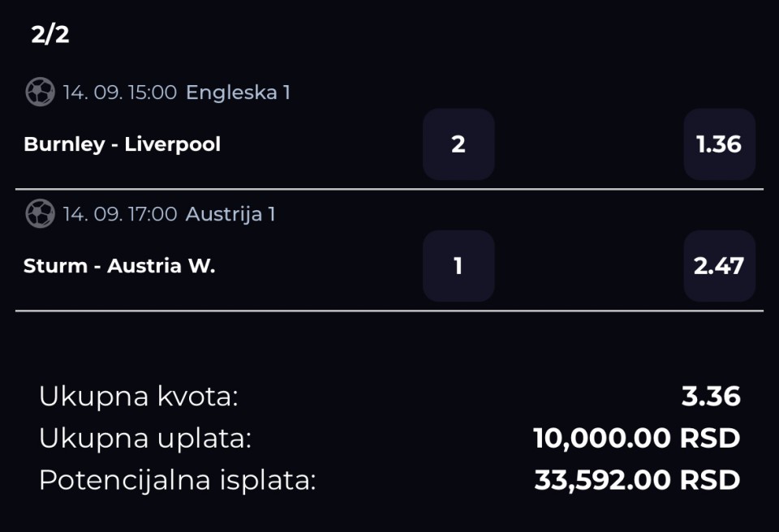The width and height of the screenshot is (779, 532).
Task: Click the total odds value 3.36
Action: click(x=711, y=397)
